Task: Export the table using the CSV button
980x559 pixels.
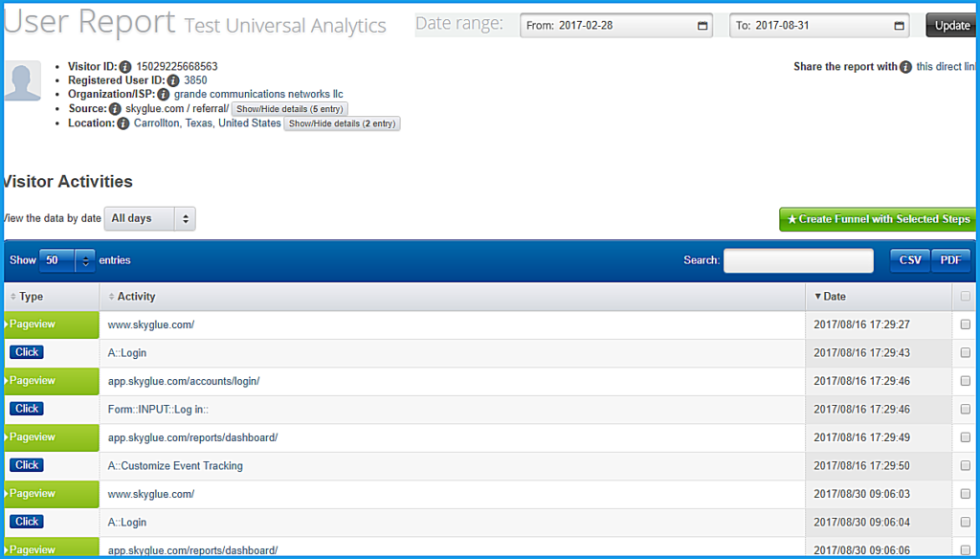Action: point(909,260)
